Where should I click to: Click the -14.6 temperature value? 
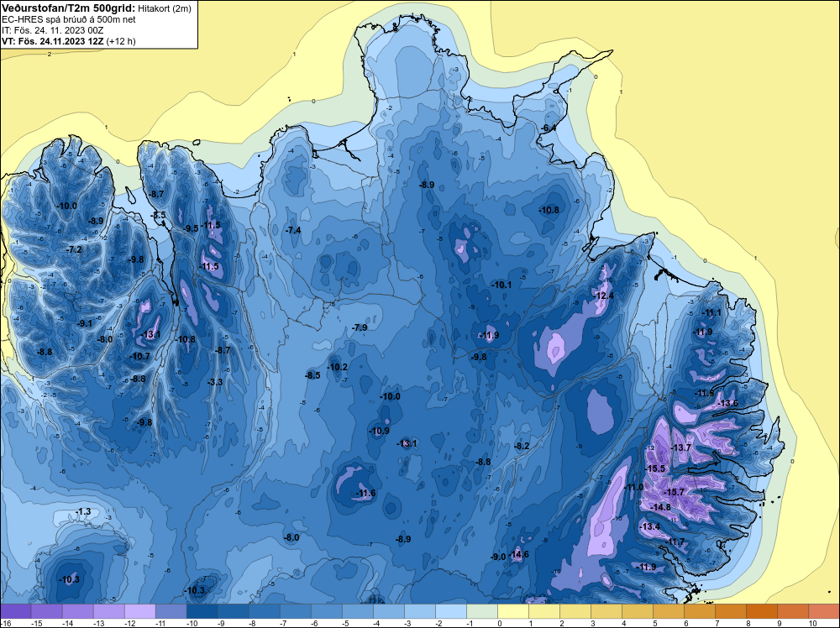coord(518,554)
